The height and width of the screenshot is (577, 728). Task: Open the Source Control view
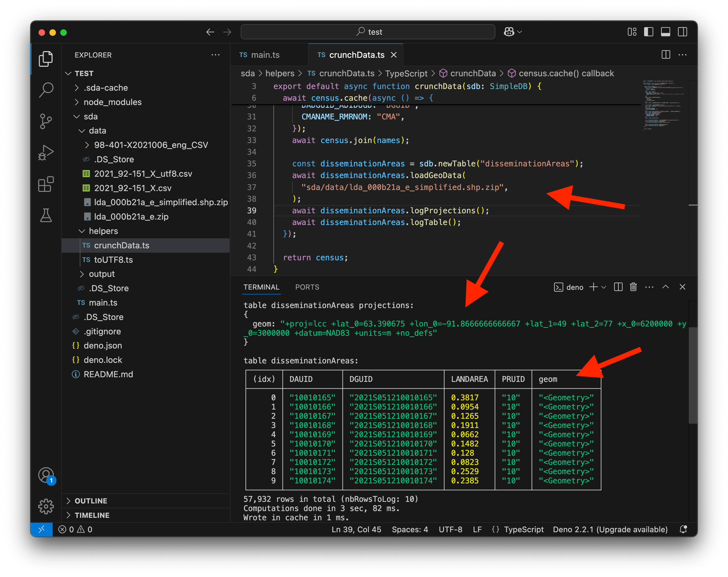tap(46, 121)
